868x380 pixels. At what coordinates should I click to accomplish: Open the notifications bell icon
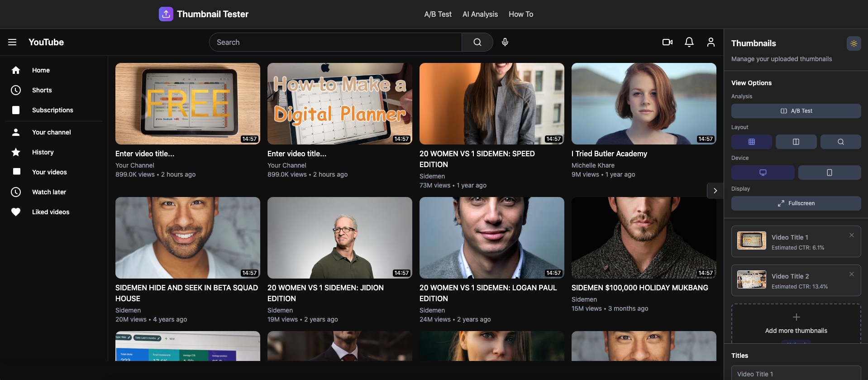(x=689, y=42)
